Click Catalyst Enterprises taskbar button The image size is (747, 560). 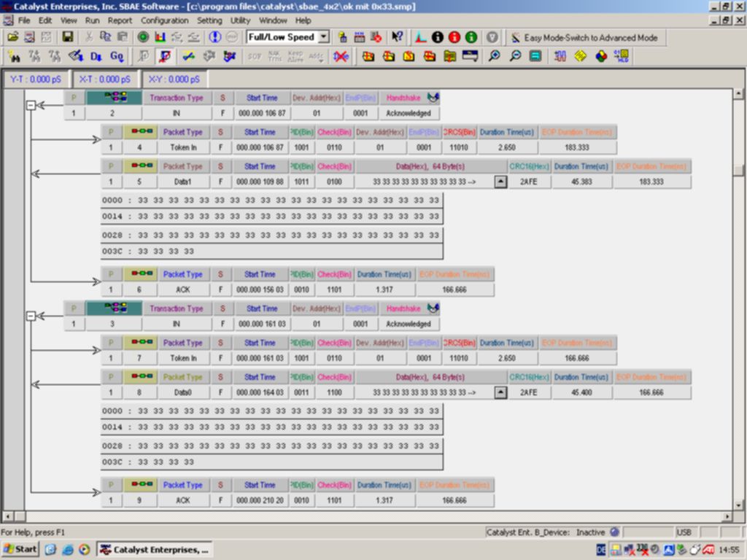(155, 550)
